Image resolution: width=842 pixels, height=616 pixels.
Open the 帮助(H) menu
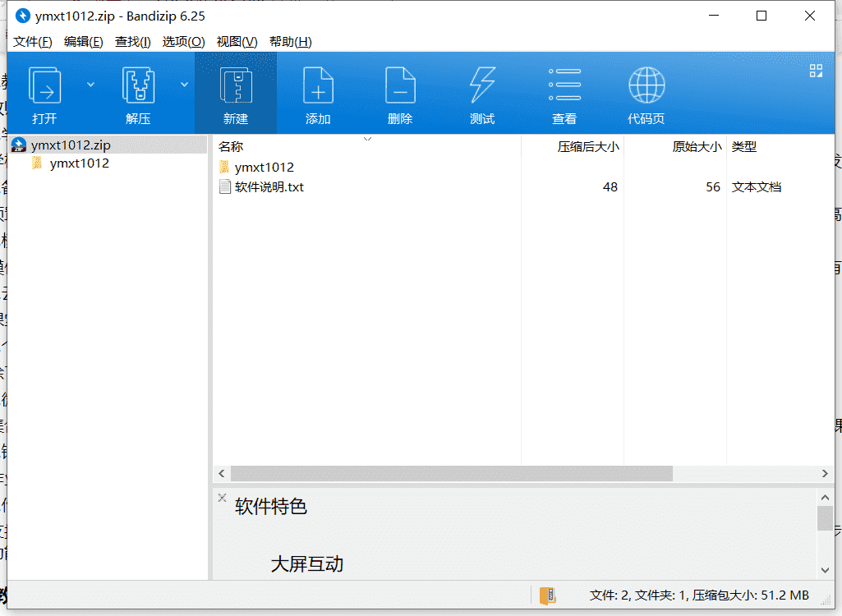point(291,42)
